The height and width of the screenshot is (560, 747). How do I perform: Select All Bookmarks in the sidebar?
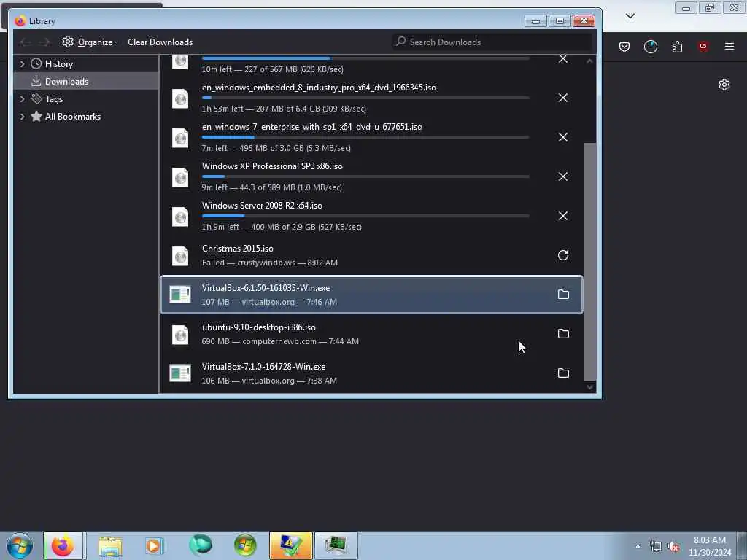72,117
